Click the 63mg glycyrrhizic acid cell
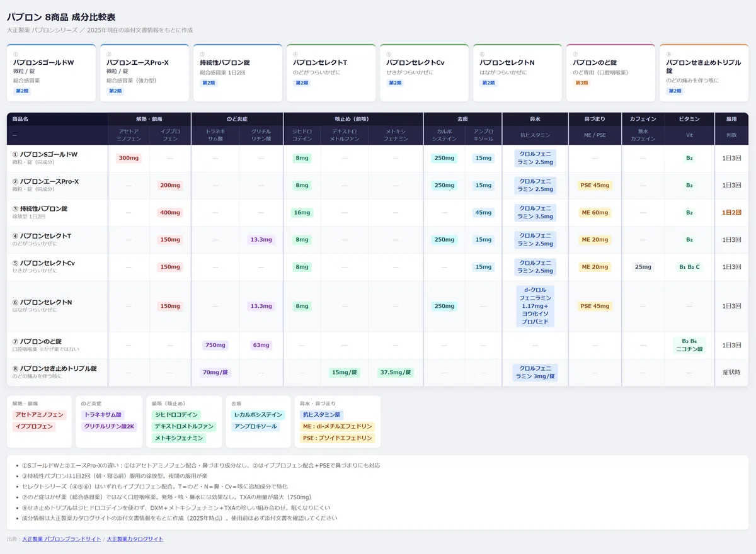756x554 pixels. click(x=261, y=345)
